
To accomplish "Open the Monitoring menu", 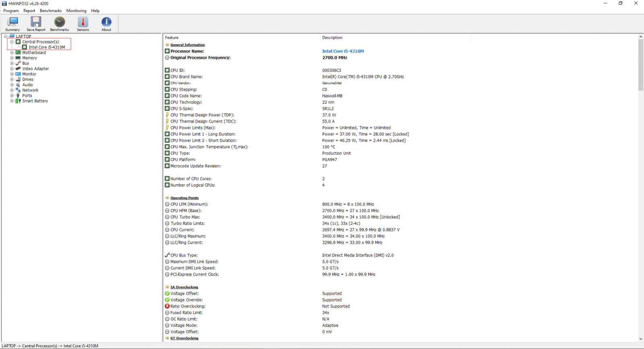I will [76, 11].
